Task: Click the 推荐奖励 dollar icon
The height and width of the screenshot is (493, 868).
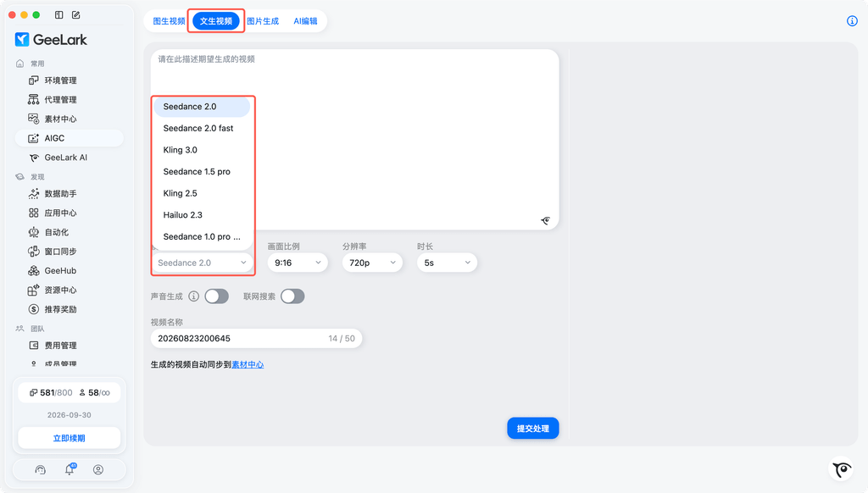Action: pyautogui.click(x=34, y=309)
